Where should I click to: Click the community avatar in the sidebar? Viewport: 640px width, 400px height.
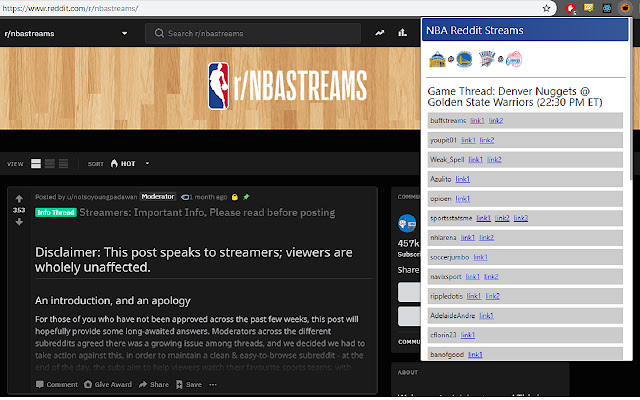(407, 223)
